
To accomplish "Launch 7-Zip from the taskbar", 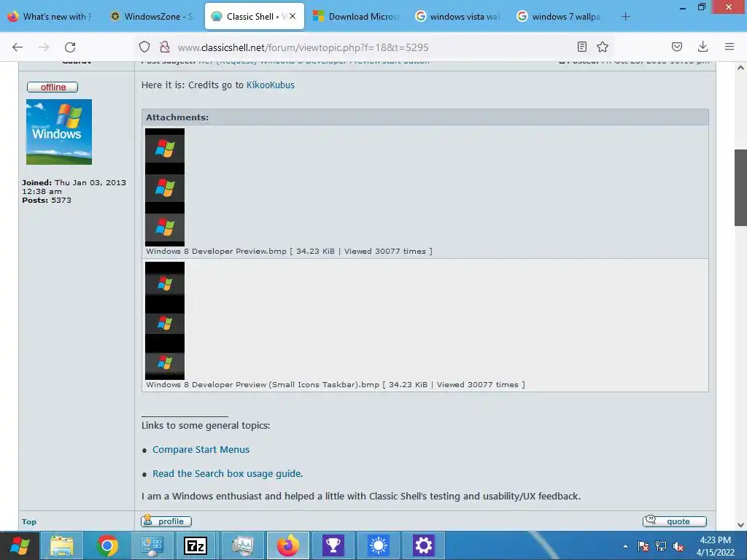I will click(x=196, y=545).
